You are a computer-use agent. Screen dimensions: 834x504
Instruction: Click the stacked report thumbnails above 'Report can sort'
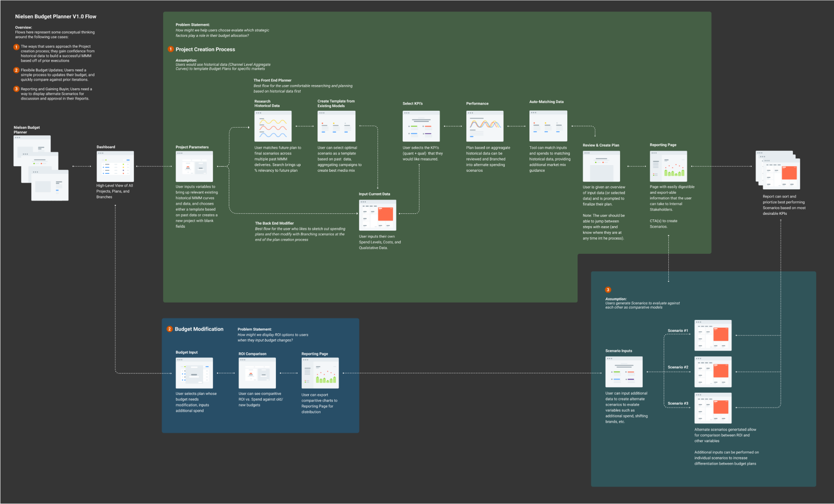[x=778, y=170]
